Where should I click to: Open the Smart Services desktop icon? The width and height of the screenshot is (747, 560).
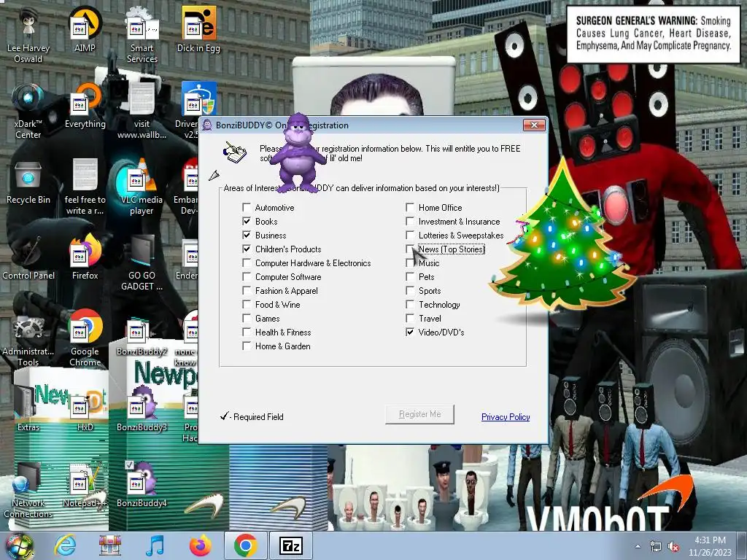[x=142, y=34]
